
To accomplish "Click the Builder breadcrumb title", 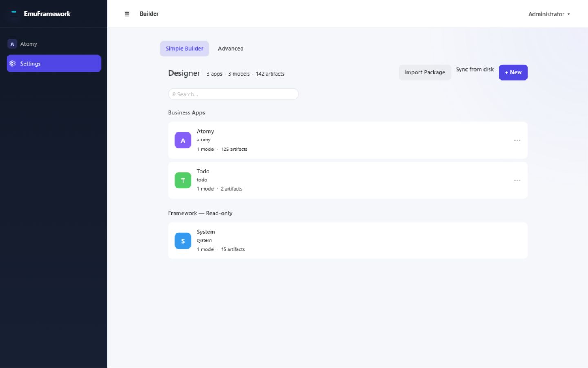I will [x=149, y=13].
